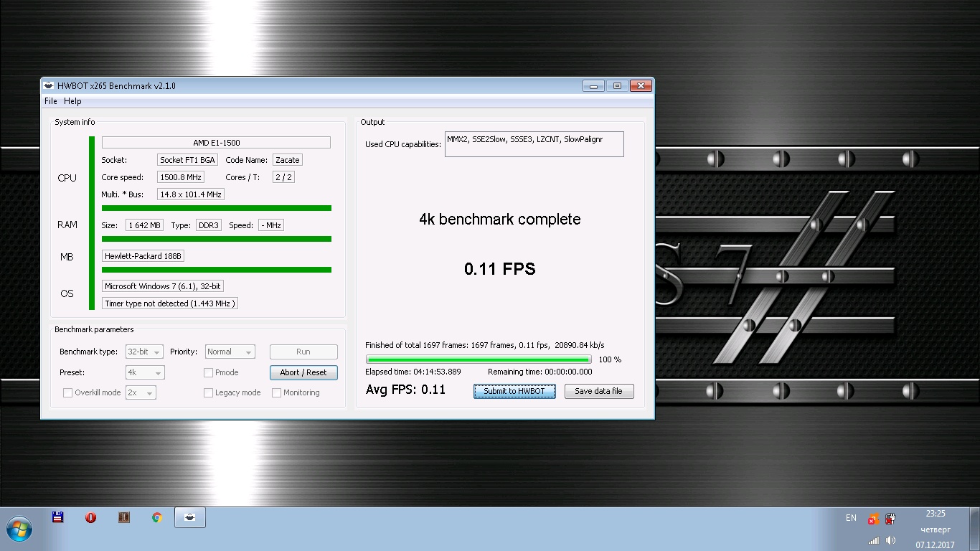The image size is (980, 551).
Task: Launch the floppy disk taskbar icon
Action: click(58, 517)
